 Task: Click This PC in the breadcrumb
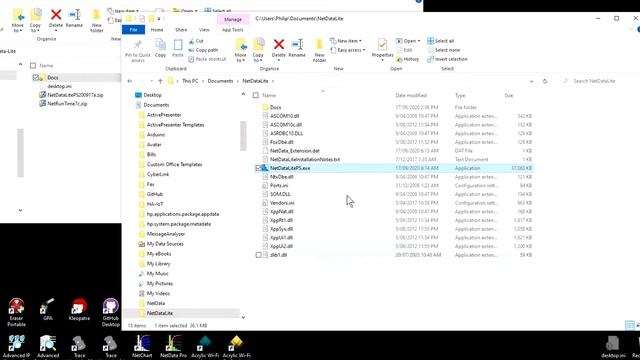(190, 81)
